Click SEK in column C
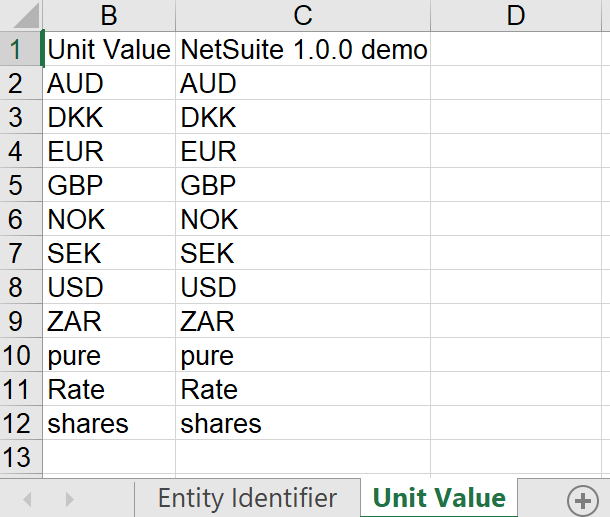Screen dimensions: 610x517 [x=303, y=253]
